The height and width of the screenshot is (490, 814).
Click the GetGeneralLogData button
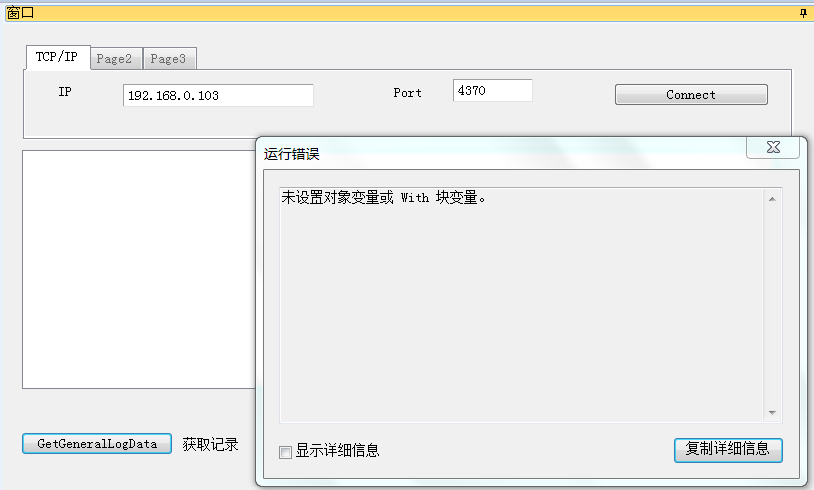point(97,443)
